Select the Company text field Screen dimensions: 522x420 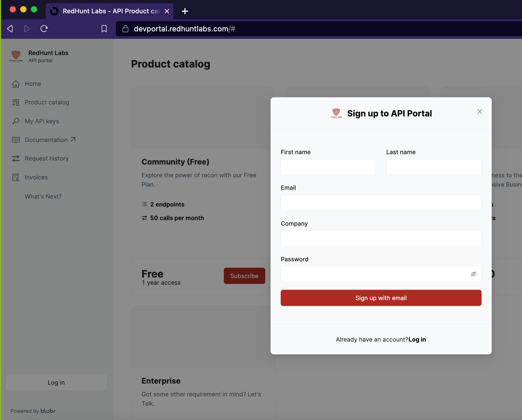pyautogui.click(x=381, y=238)
